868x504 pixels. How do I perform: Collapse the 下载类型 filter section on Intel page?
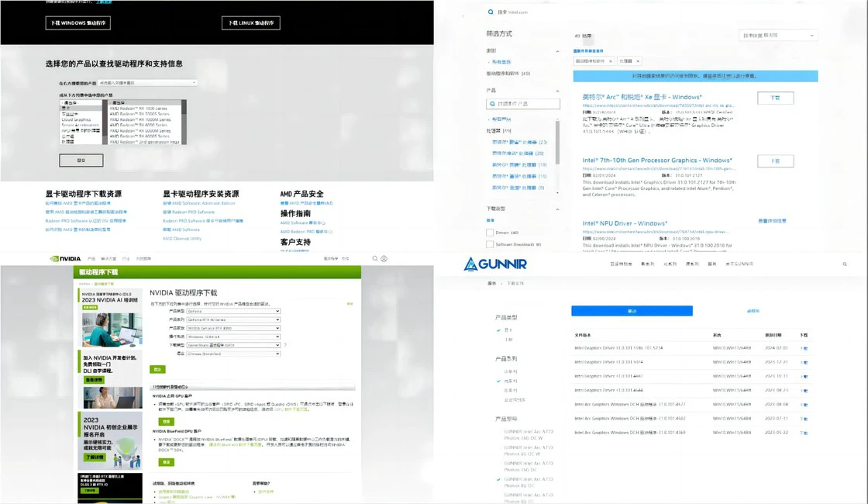[557, 209]
